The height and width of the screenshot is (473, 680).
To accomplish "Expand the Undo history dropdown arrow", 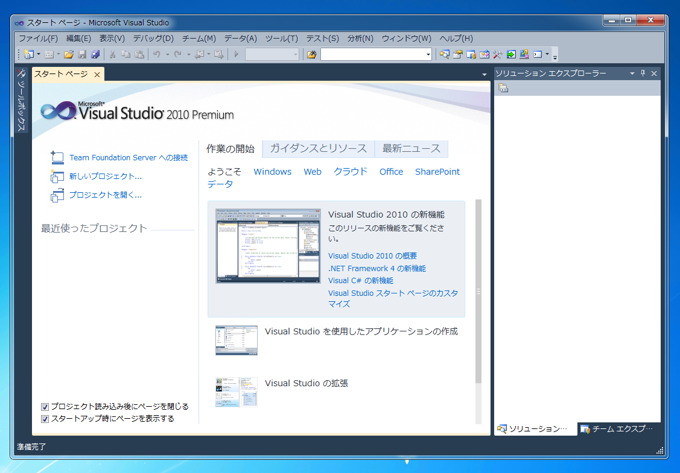I will [167, 54].
